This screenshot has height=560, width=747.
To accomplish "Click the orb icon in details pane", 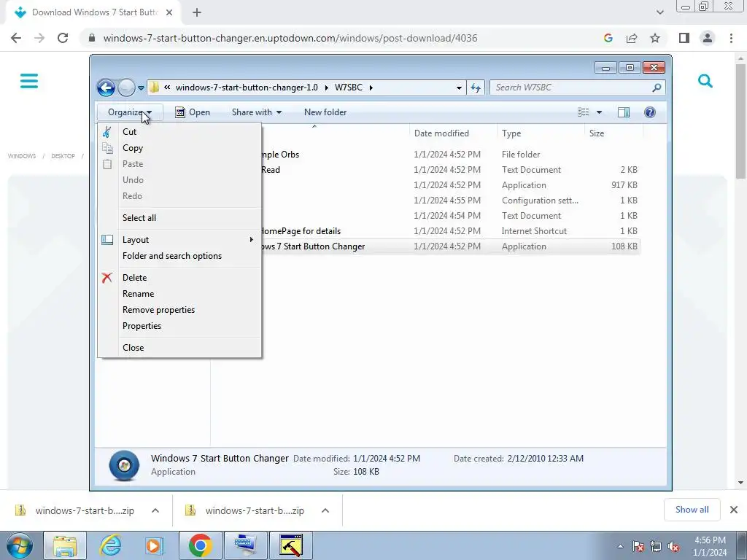I will pos(124,465).
